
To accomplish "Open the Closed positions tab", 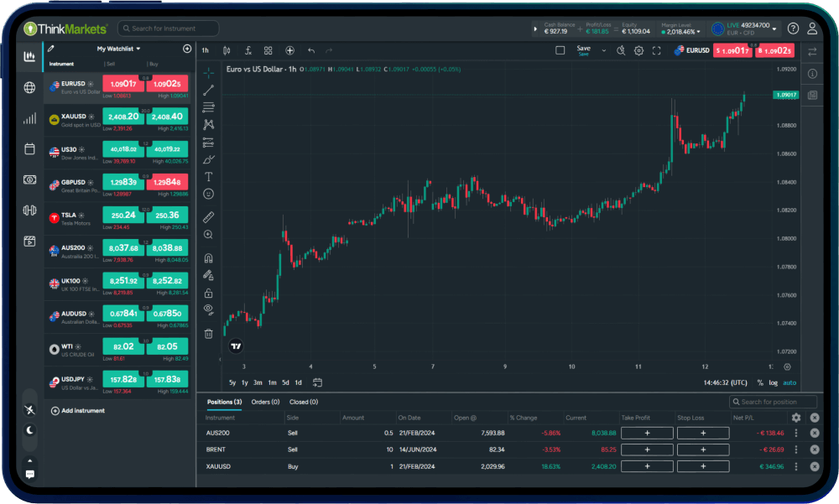I will tap(304, 403).
